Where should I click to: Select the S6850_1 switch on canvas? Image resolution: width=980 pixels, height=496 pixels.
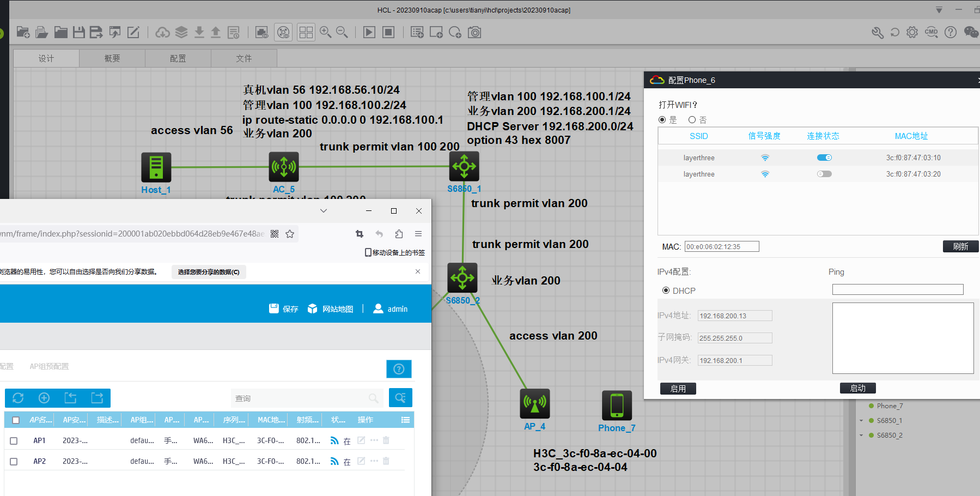(x=464, y=166)
